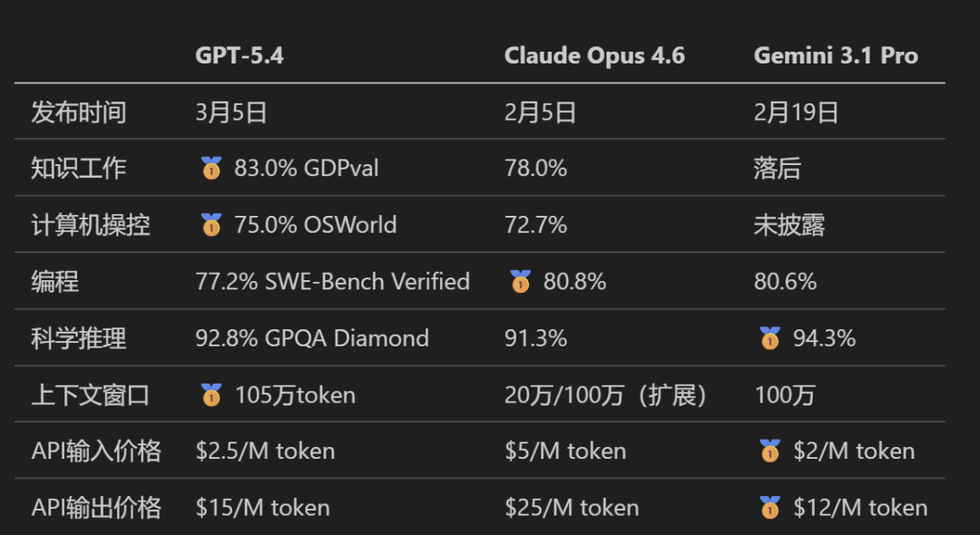Click the medal icon beside 105万token
980x535 pixels.
point(211,394)
